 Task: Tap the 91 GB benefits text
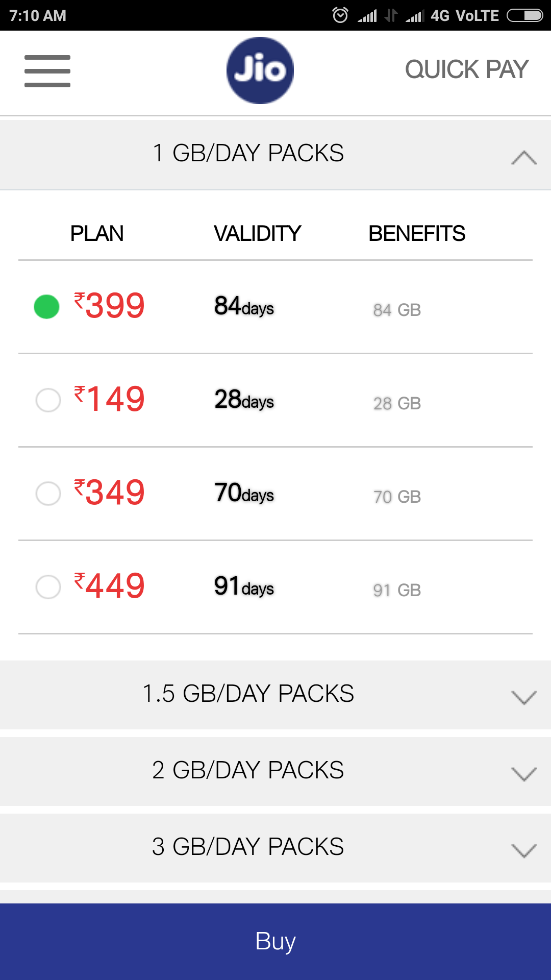(397, 590)
